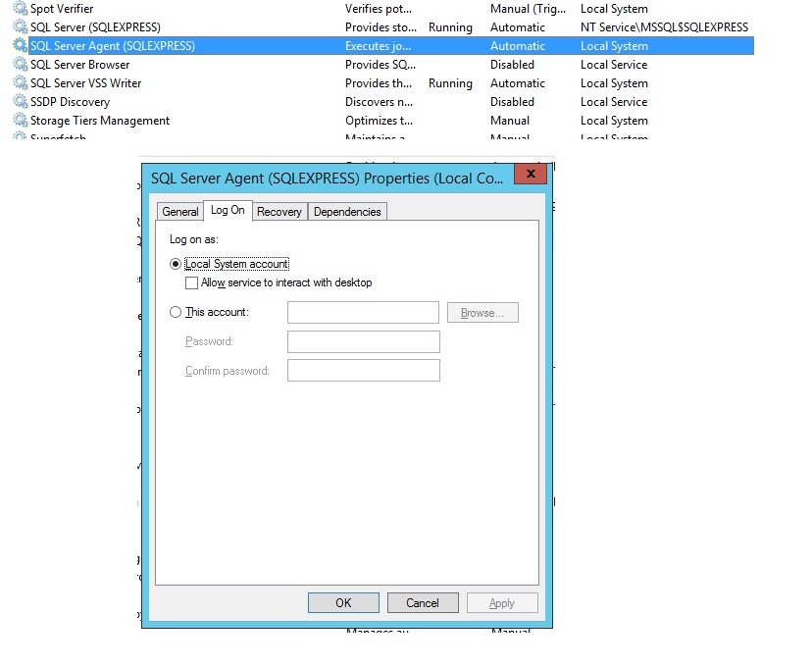
Task: Click the SQL Server (SQLEXPRESS) service icon
Action: pyautogui.click(x=21, y=27)
